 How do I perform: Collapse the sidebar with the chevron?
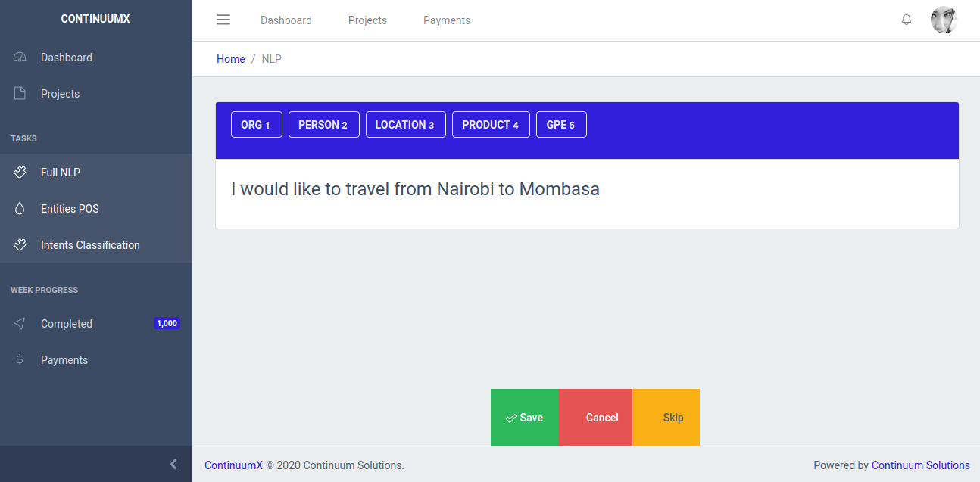coord(173,464)
